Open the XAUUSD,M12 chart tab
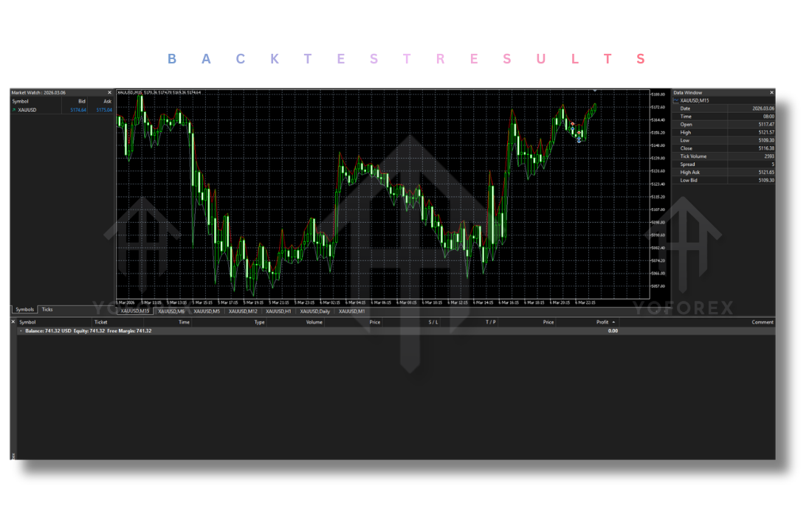Image resolution: width=812 pixels, height=531 pixels. (x=243, y=311)
